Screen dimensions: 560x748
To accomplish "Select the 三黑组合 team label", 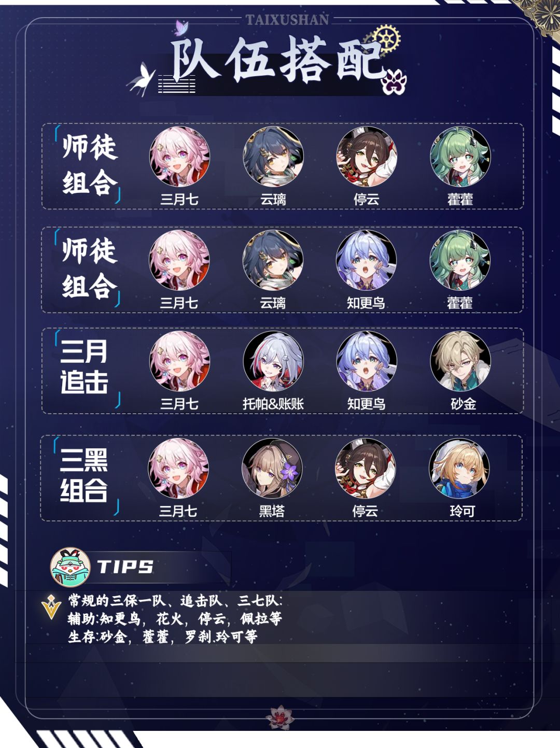I will (x=84, y=475).
